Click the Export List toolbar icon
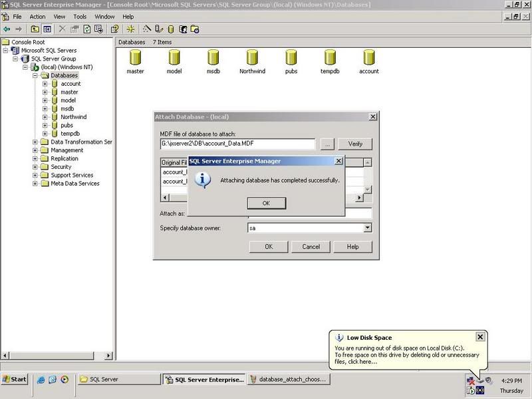Image resolution: width=532 pixels, height=399 pixels. tap(98, 29)
